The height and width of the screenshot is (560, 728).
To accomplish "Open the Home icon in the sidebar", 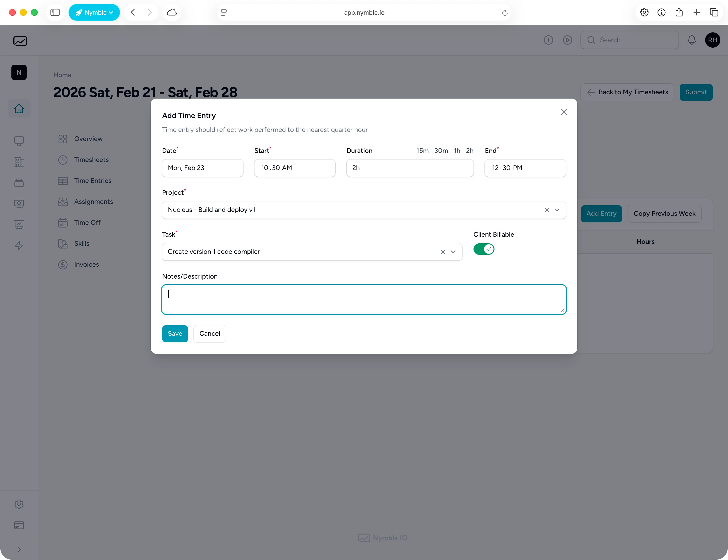I will pos(19,109).
